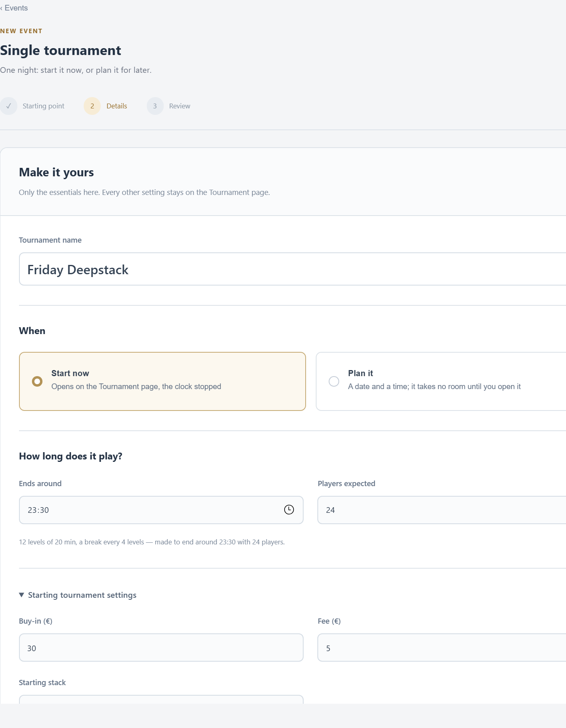566x728 pixels.
Task: Edit the Fee (€) field
Action: tap(441, 648)
